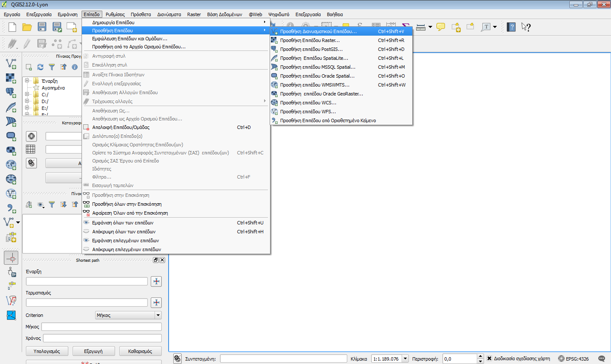Click the Open project folder icon
The image size is (611, 364).
[27, 27]
